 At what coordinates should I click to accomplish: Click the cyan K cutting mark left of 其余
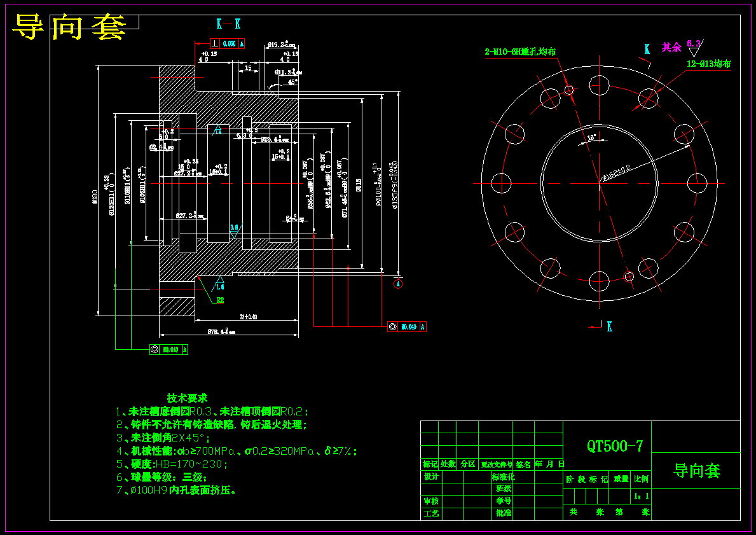(647, 49)
